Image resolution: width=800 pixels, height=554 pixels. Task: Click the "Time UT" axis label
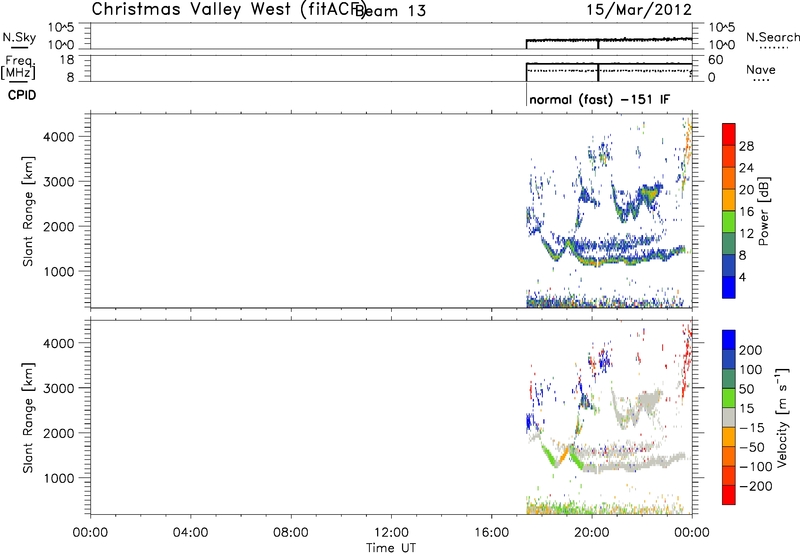pyautogui.click(x=391, y=548)
